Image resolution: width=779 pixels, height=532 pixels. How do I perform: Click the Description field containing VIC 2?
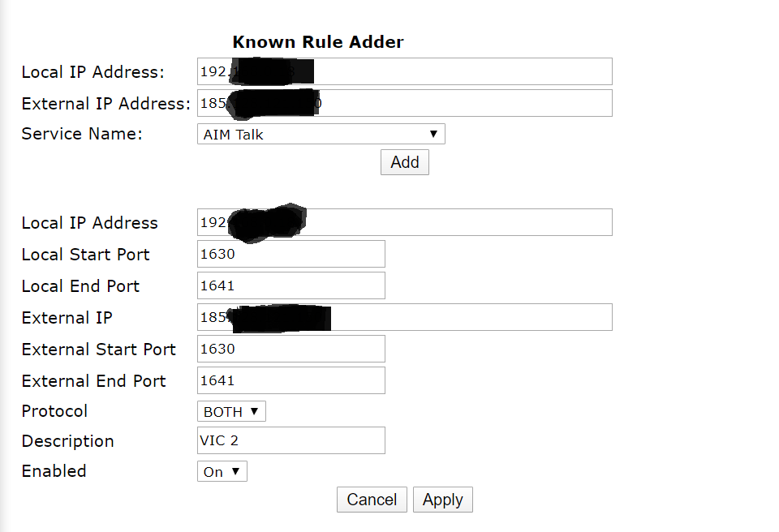point(291,441)
